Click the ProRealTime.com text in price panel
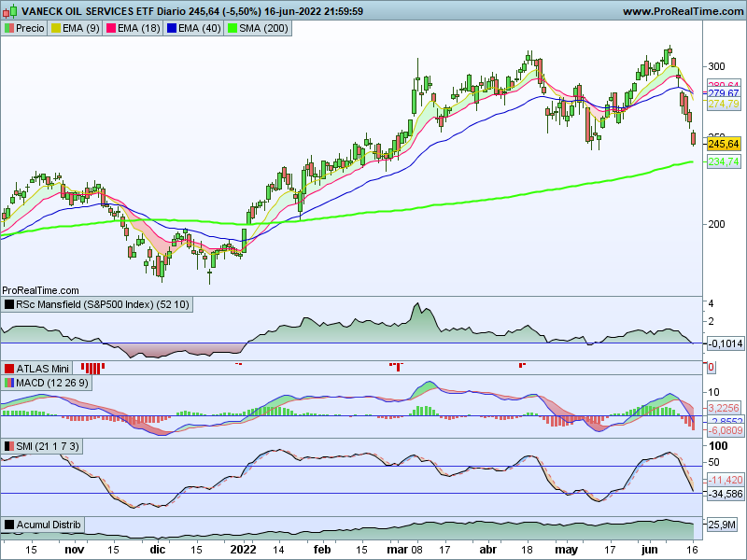 [x=40, y=290]
